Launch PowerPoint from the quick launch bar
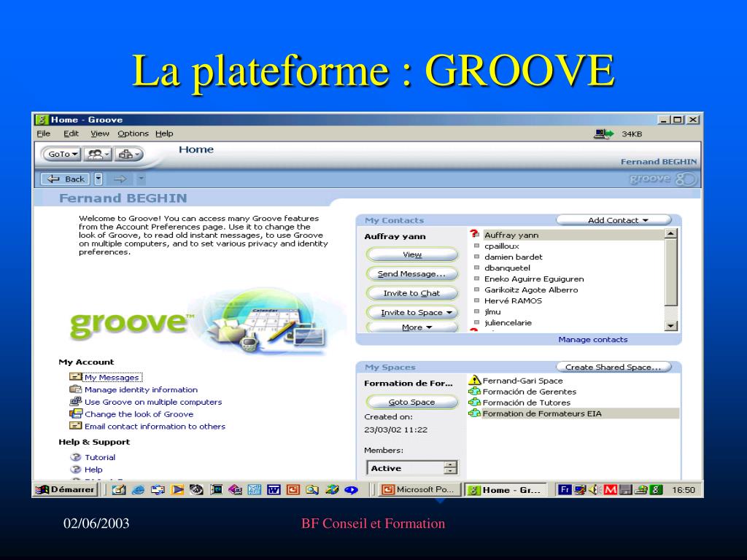This screenshot has height=560, width=747. 293,489
